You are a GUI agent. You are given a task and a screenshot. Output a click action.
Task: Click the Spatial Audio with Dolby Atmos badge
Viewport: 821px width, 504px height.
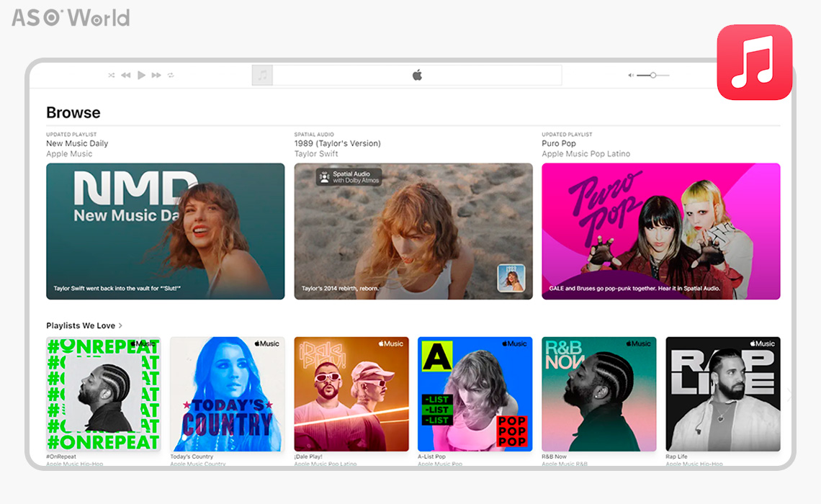(349, 177)
